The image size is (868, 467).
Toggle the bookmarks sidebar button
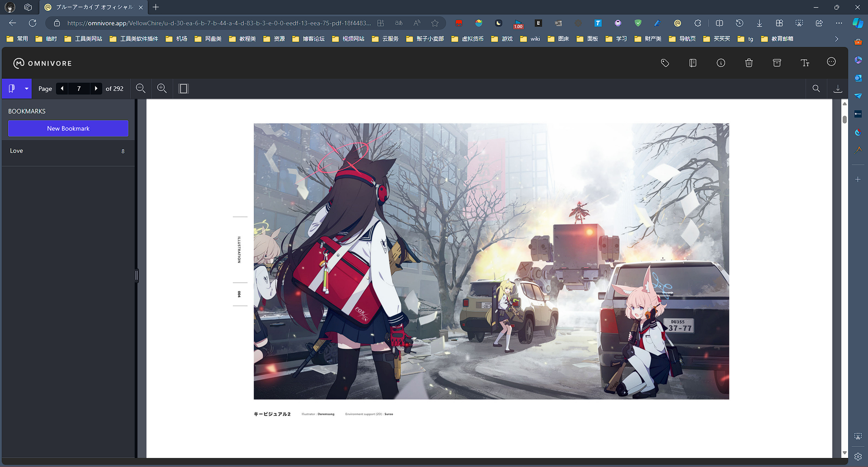pyautogui.click(x=12, y=89)
